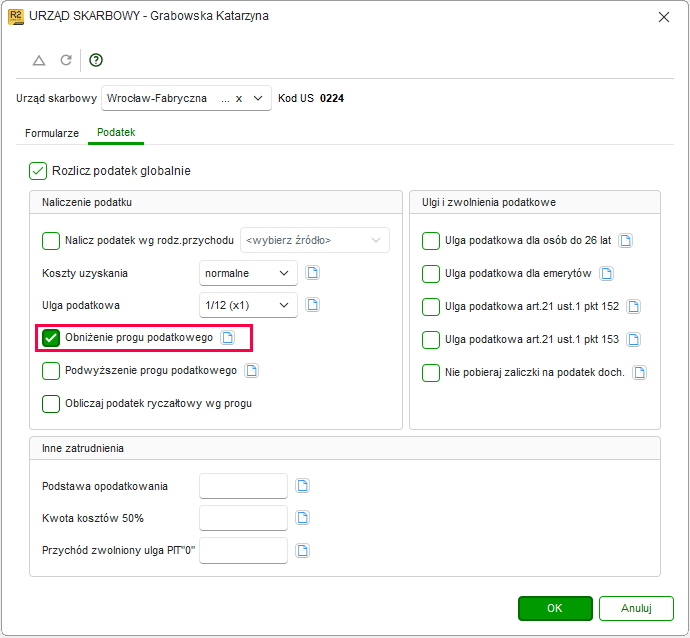Select the Podatek tab
Screen dimensions: 690x638
coord(116,132)
